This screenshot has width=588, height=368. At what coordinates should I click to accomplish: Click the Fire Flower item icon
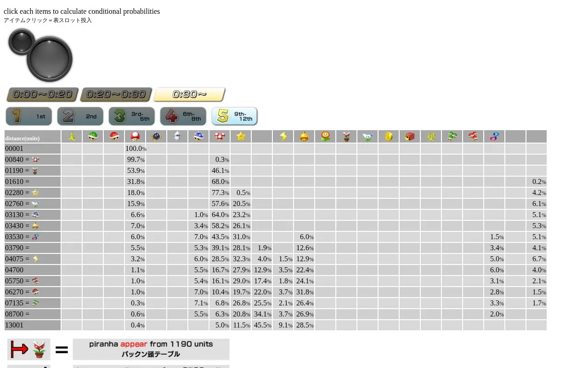click(x=325, y=136)
